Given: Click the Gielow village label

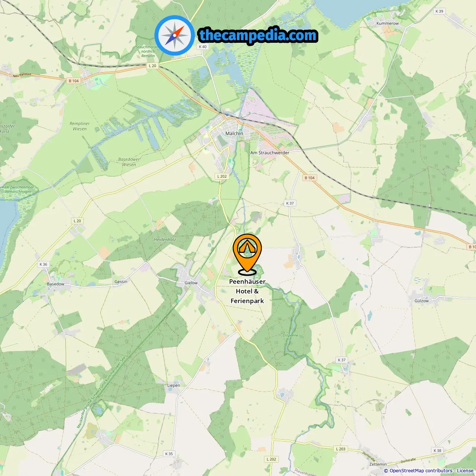Looking at the screenshot, I should [191, 283].
